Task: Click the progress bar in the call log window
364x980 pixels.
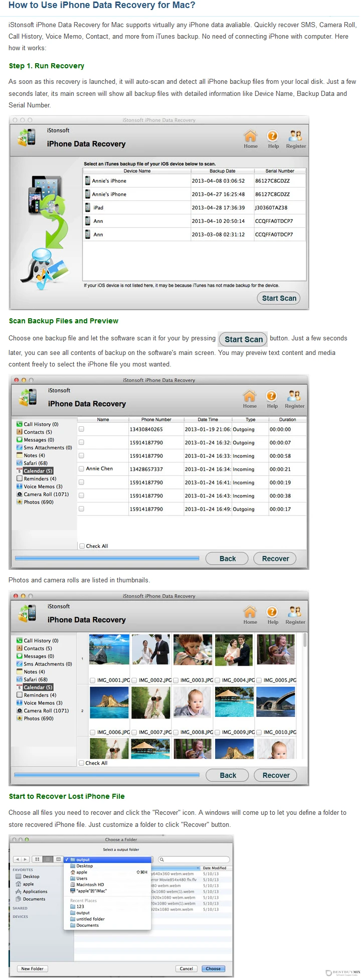Action: (x=107, y=558)
